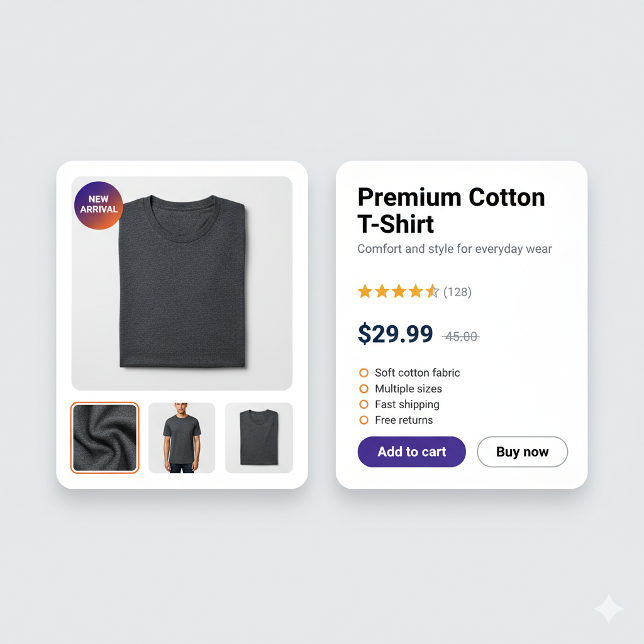
Task: View the model wearing t-shirt thumbnail
Action: [x=182, y=438]
